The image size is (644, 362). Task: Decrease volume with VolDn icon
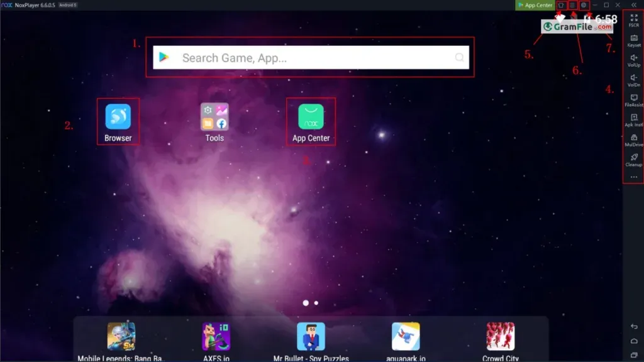634,80
